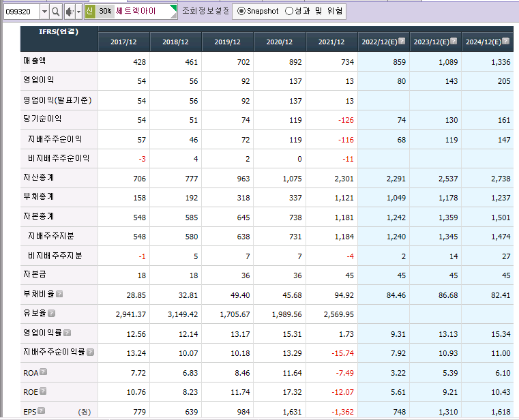
Task: Click the 2021/12 total assets value 2,301
Action: 344,179
